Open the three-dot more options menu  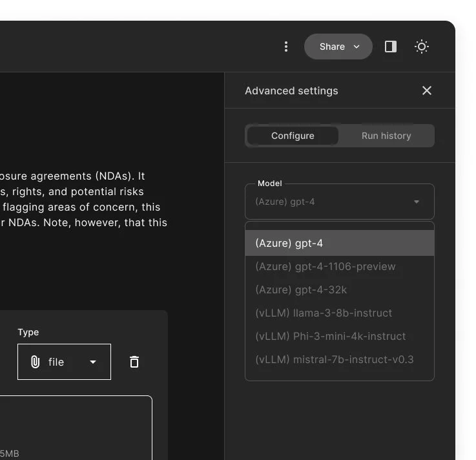click(285, 47)
